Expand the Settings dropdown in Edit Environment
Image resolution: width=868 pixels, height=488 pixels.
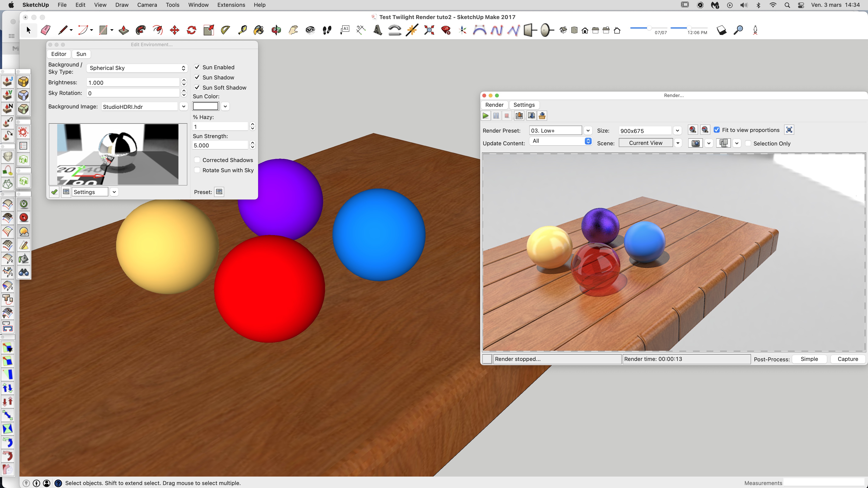[x=114, y=192]
